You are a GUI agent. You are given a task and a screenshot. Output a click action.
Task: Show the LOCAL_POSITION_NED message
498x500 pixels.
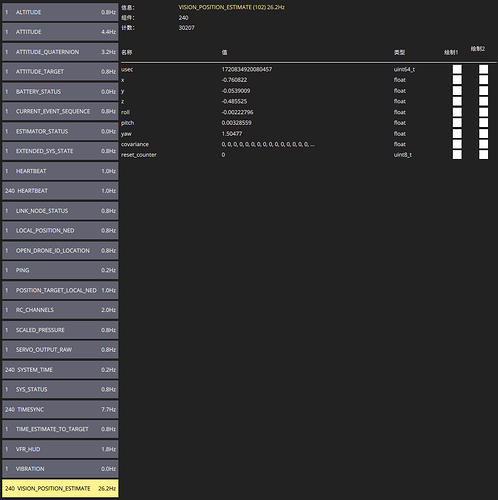point(60,231)
